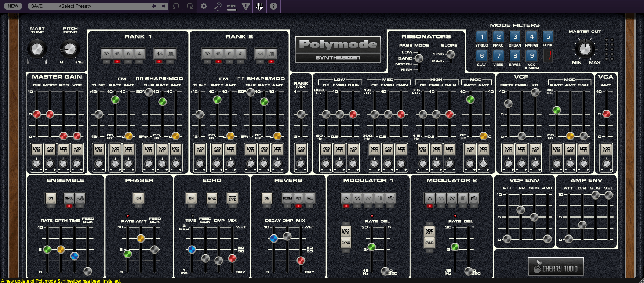This screenshot has height=283, width=644.
Task: Click the warning triangle panic icon
Action: (246, 6)
